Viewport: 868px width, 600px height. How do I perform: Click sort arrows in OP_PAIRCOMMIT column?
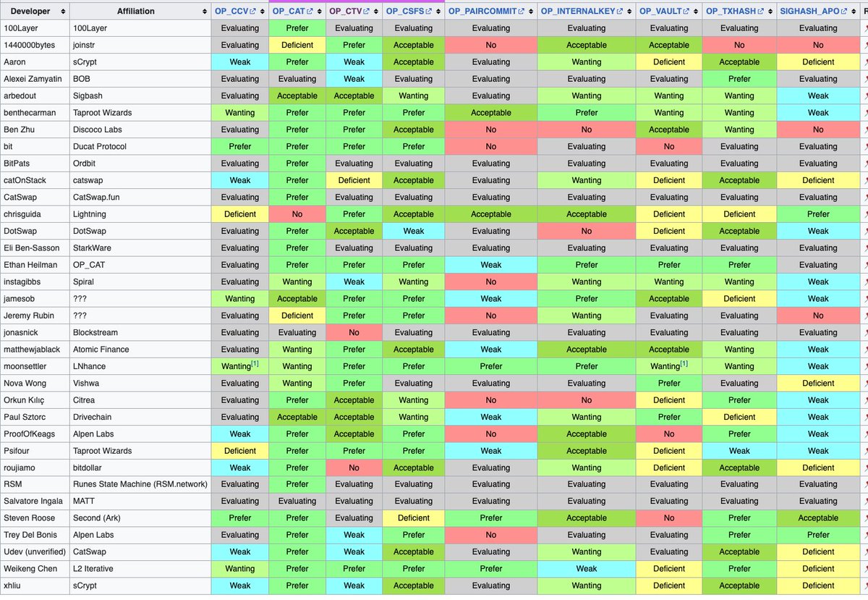click(532, 12)
